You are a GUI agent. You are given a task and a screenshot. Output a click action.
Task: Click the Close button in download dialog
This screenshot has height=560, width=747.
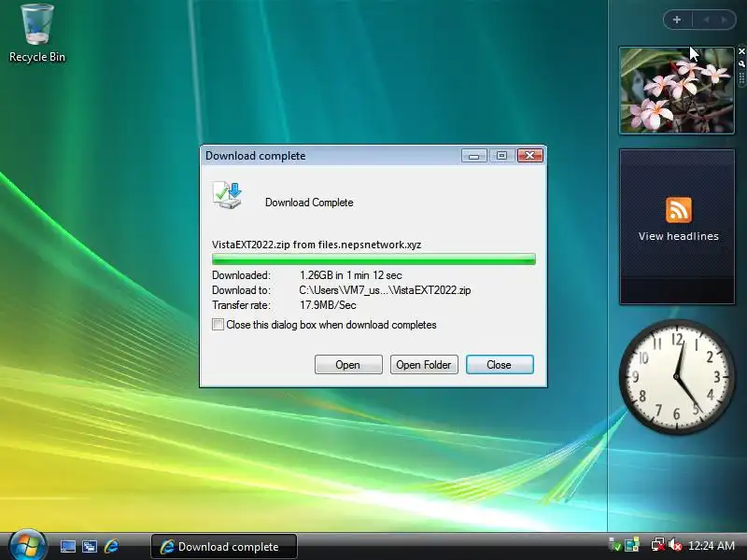click(500, 365)
